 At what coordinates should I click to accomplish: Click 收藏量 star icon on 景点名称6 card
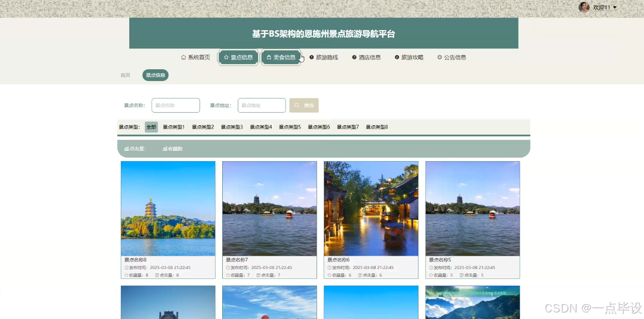329,275
